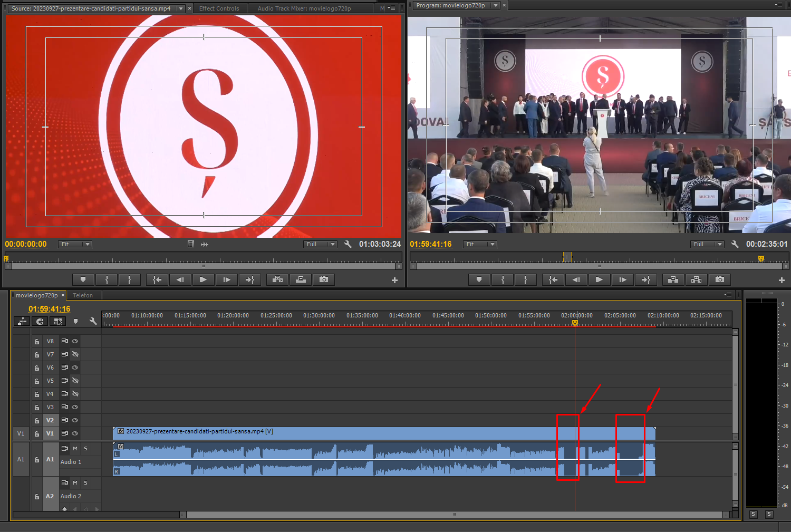Click Lift button in Program monitor
The height and width of the screenshot is (532, 791).
[673, 279]
